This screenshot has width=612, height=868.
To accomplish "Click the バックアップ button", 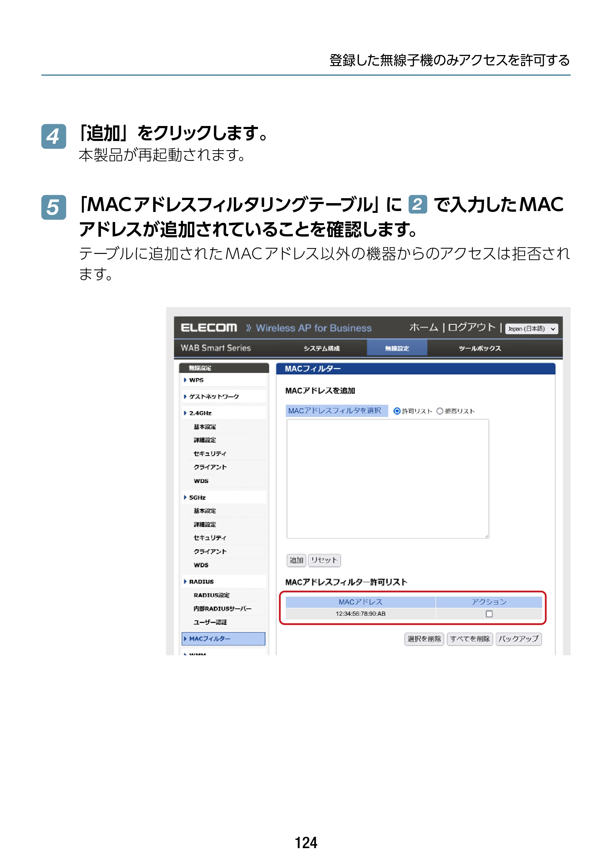I will 519,639.
